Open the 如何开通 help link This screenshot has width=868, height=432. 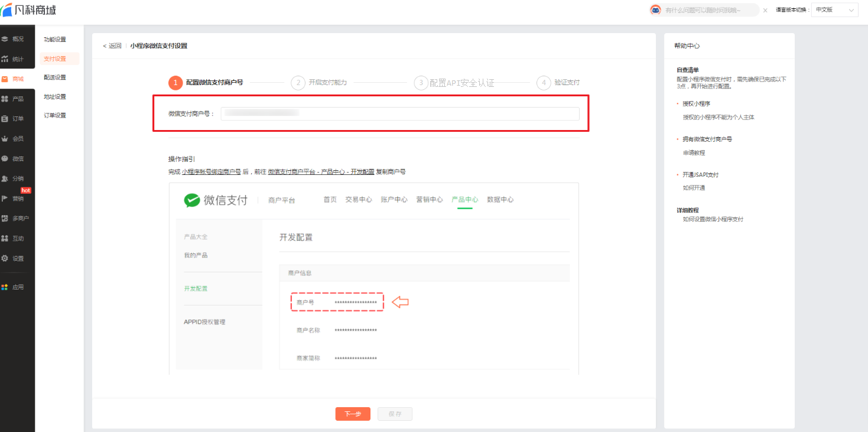[694, 188]
